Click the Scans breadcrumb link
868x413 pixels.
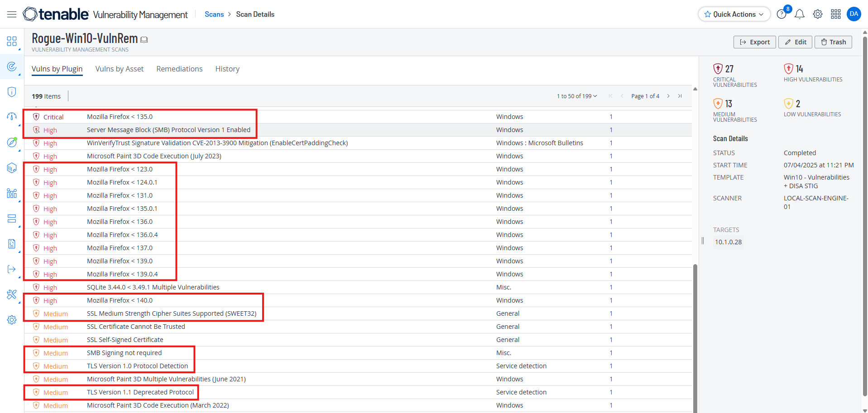coord(214,14)
